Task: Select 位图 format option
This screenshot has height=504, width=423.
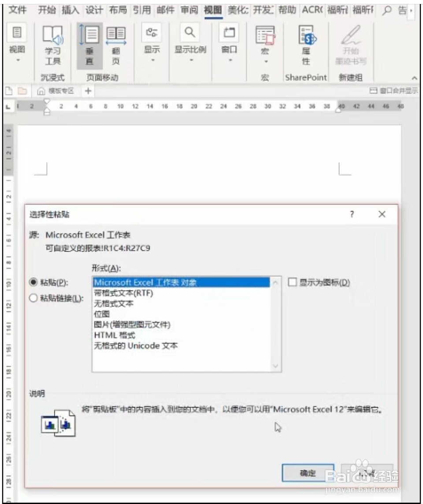Action: tap(181, 314)
